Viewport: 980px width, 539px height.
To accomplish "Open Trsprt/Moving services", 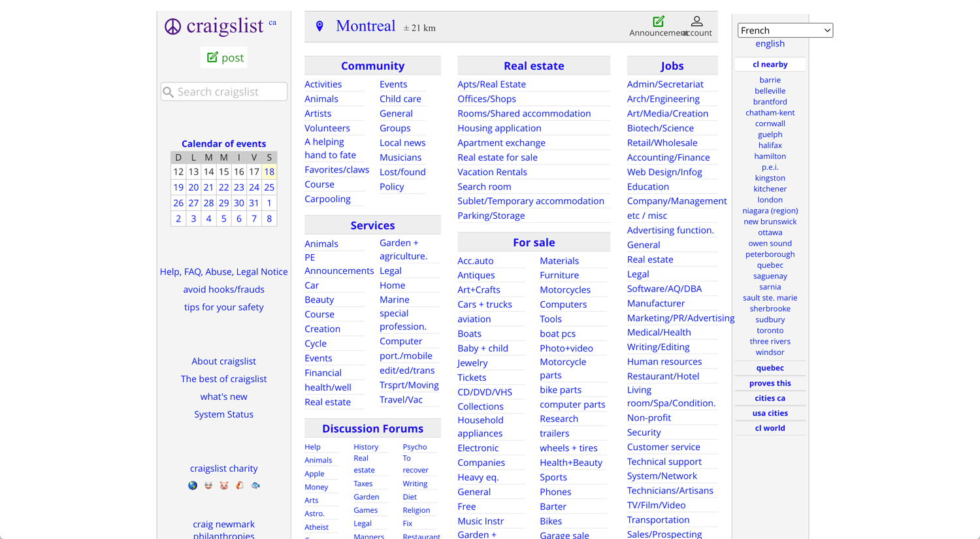I will (409, 385).
